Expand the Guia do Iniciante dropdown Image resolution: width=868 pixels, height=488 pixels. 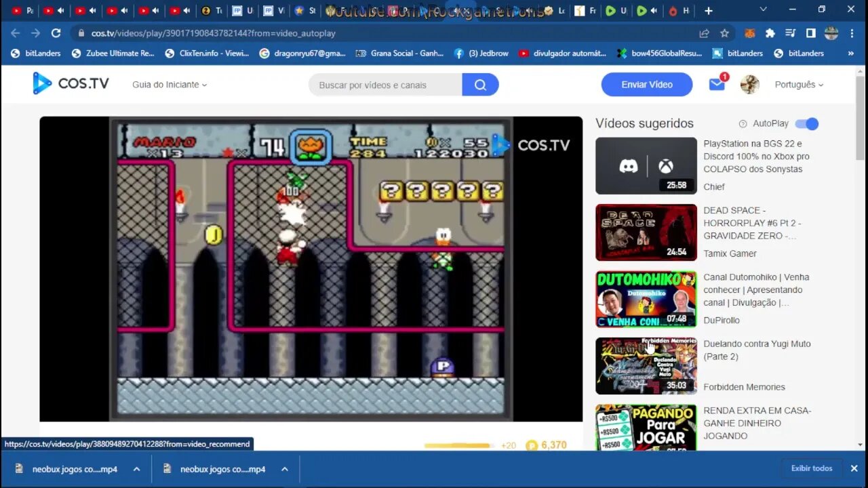click(170, 85)
